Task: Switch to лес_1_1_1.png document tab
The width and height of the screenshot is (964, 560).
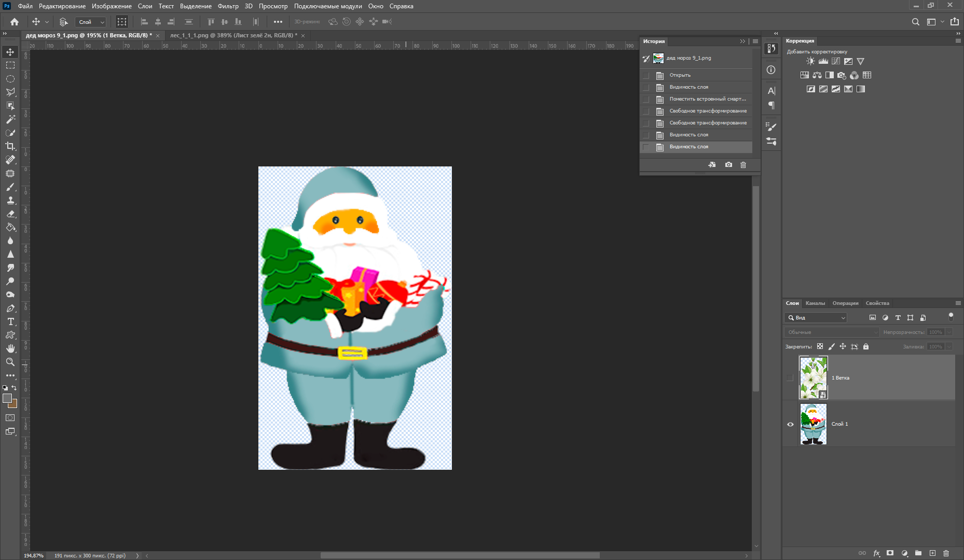Action: coord(233,35)
